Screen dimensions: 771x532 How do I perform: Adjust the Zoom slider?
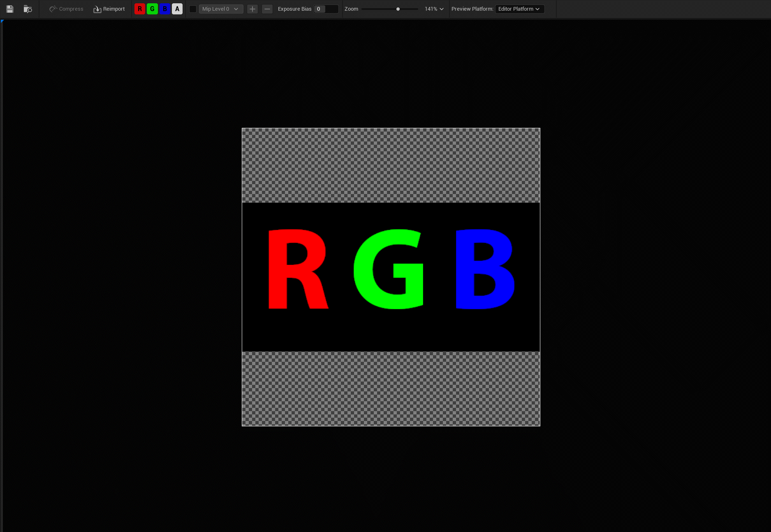click(x=398, y=9)
